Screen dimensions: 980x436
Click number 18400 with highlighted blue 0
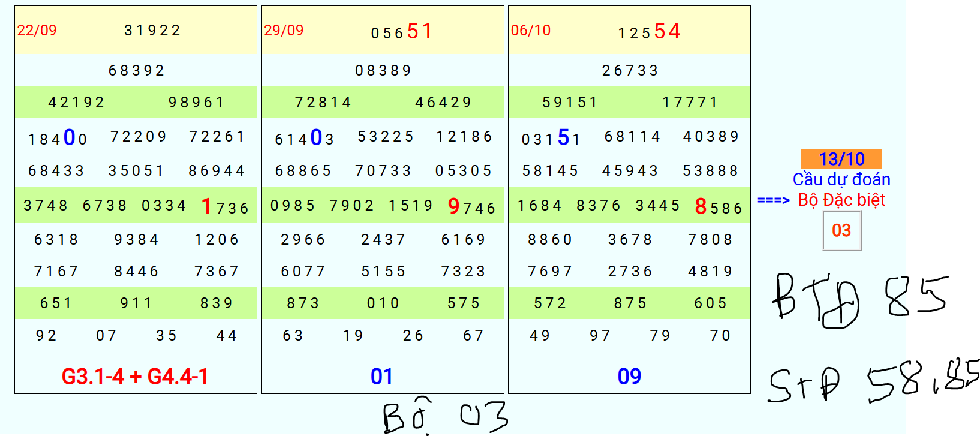click(58, 138)
